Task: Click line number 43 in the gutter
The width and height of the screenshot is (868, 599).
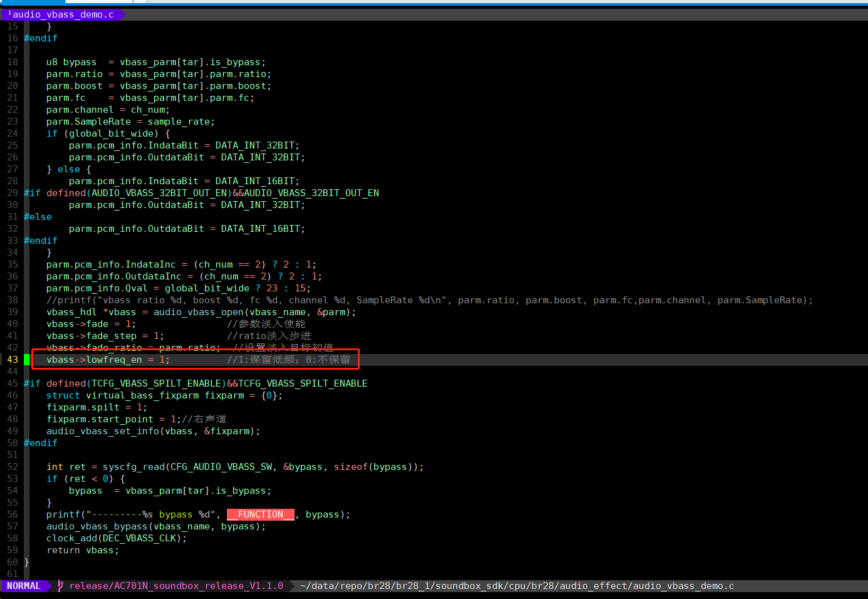Action: click(13, 360)
